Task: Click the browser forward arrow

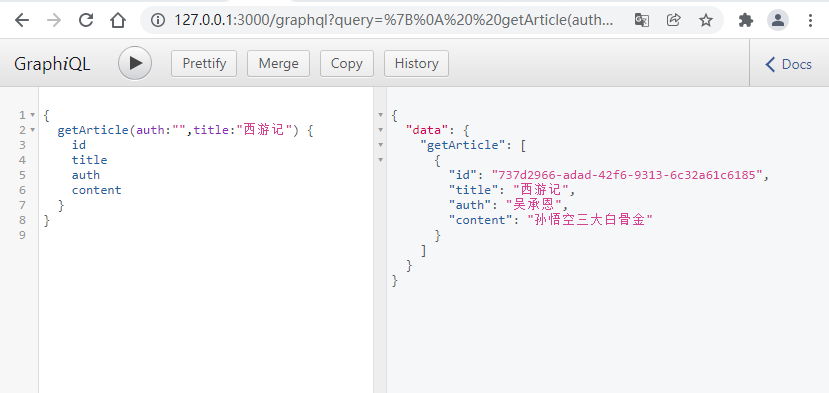Action: pyautogui.click(x=53, y=20)
